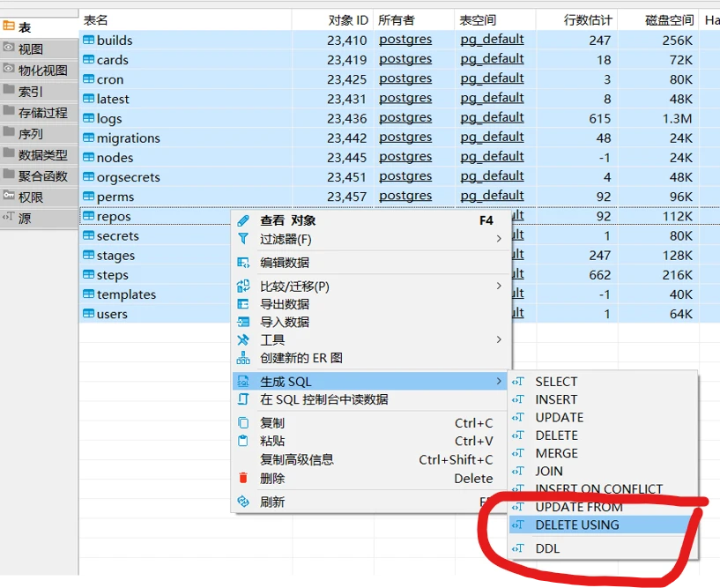Choose DDL in submenu

[x=603, y=548]
